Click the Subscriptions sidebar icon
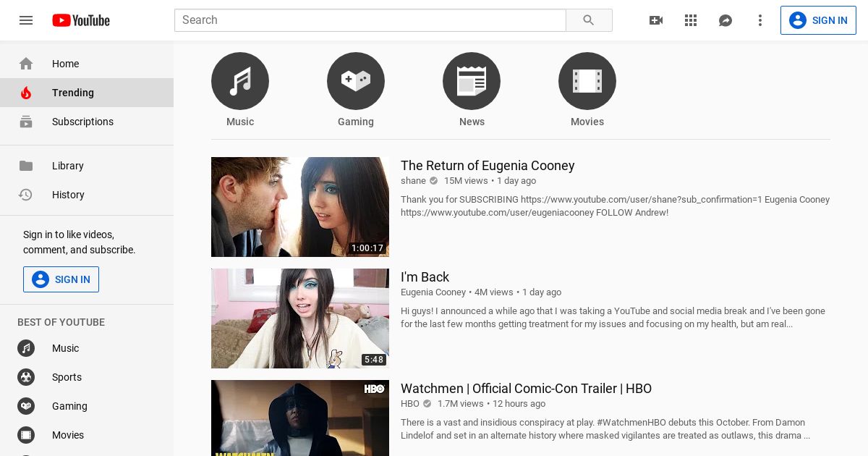The height and width of the screenshot is (456, 868). (x=26, y=122)
